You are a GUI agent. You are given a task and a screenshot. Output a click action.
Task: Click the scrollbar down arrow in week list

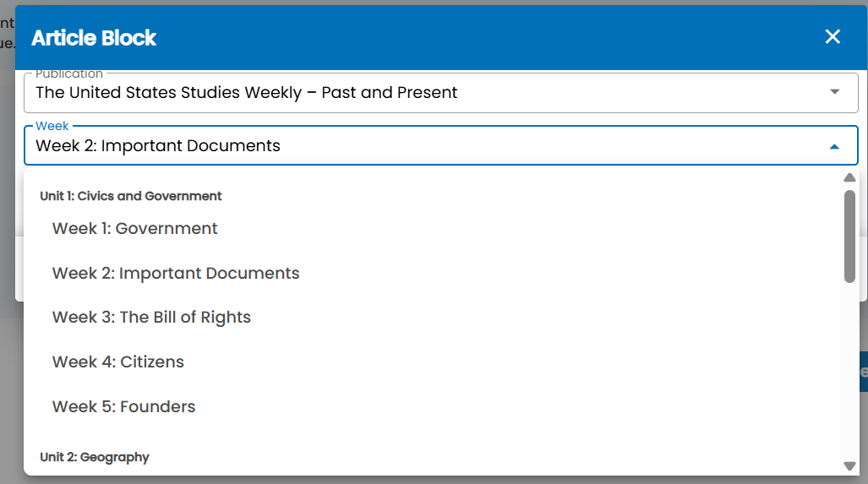pos(849,465)
